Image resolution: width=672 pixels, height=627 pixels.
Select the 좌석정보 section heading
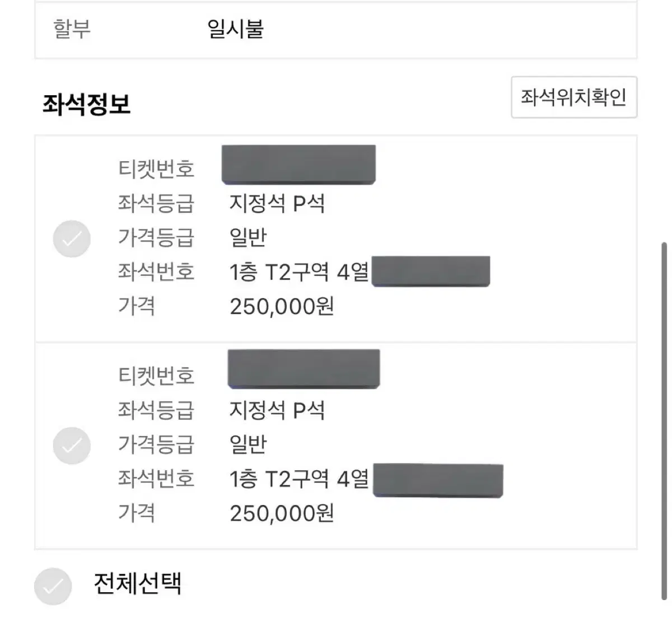point(86,104)
